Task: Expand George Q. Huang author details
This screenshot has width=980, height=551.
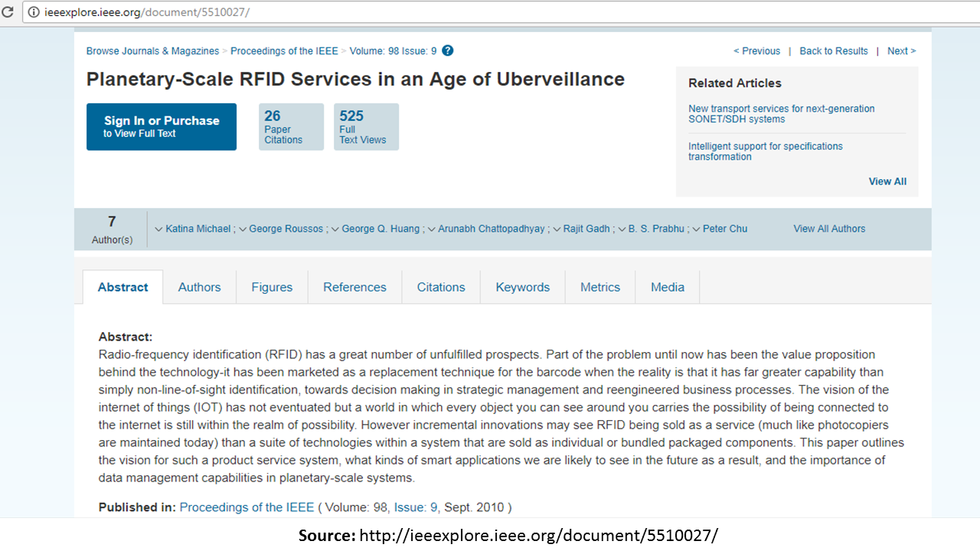Action: (x=335, y=229)
